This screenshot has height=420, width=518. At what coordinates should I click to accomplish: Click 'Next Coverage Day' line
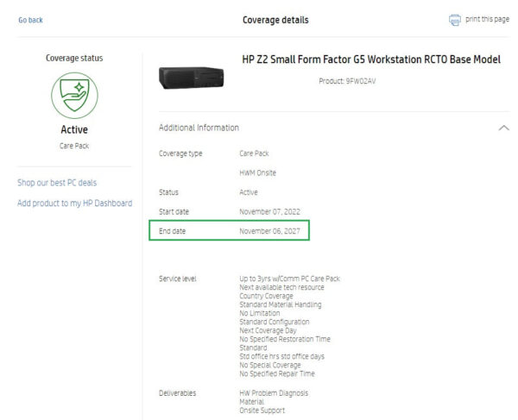click(x=268, y=330)
